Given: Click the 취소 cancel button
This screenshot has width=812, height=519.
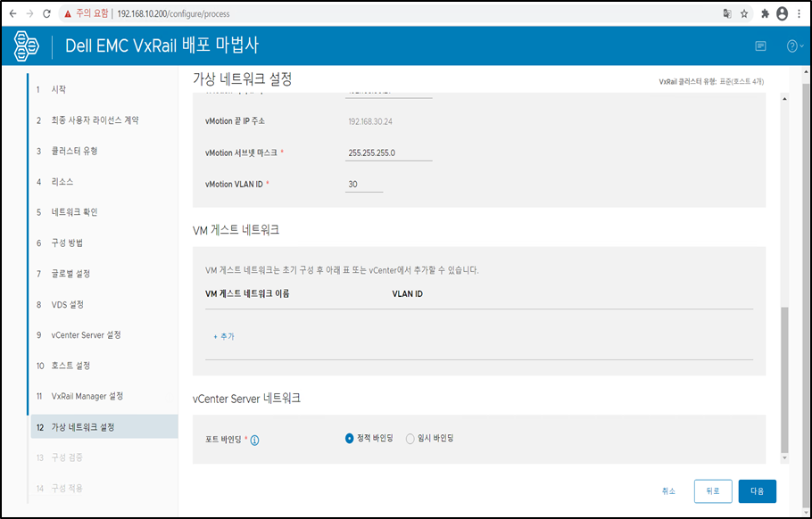Looking at the screenshot, I should tap(668, 491).
